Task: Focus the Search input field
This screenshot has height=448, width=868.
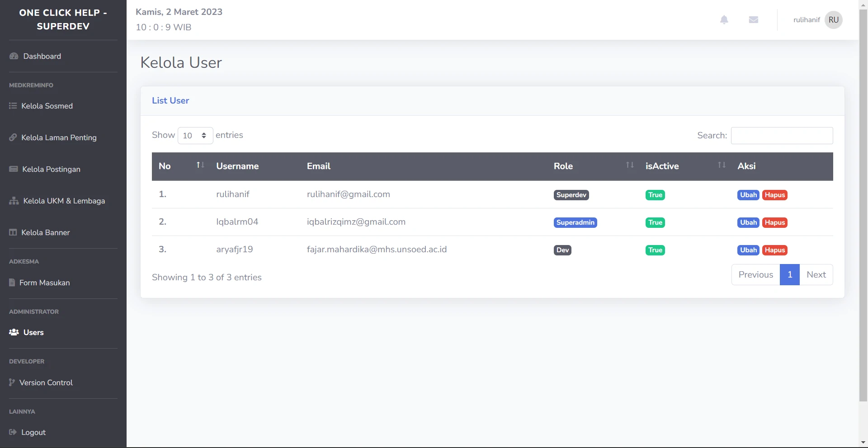Action: 782,136
